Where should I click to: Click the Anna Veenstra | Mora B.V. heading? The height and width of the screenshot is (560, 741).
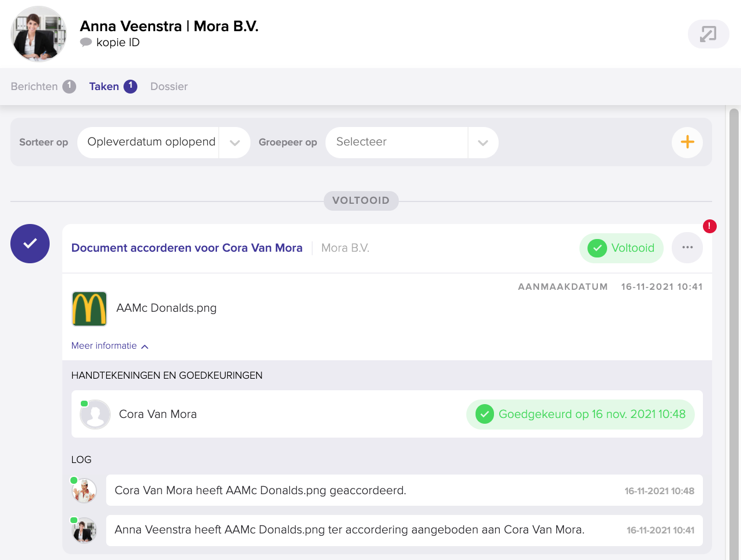pyautogui.click(x=169, y=26)
